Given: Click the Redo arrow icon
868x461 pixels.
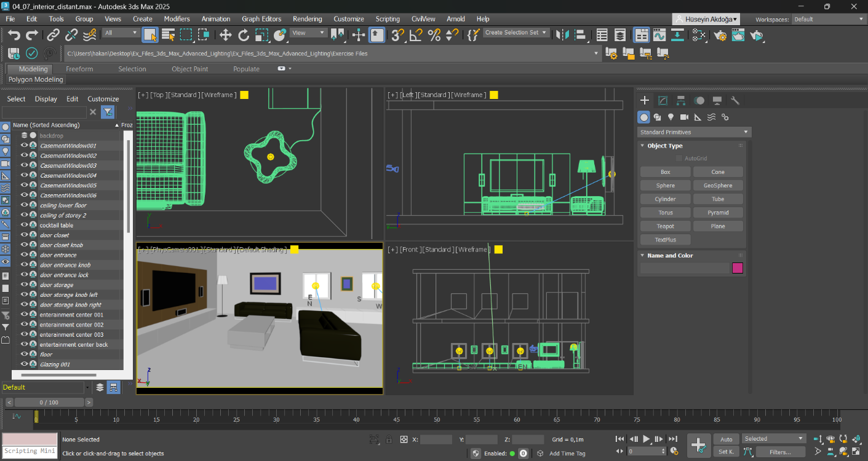Looking at the screenshot, I should point(32,35).
